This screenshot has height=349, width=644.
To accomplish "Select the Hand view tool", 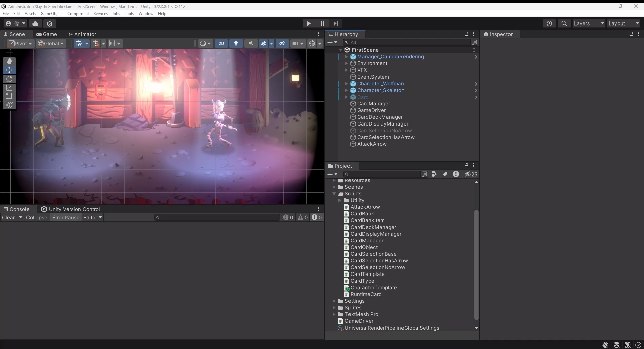I will pyautogui.click(x=9, y=61).
